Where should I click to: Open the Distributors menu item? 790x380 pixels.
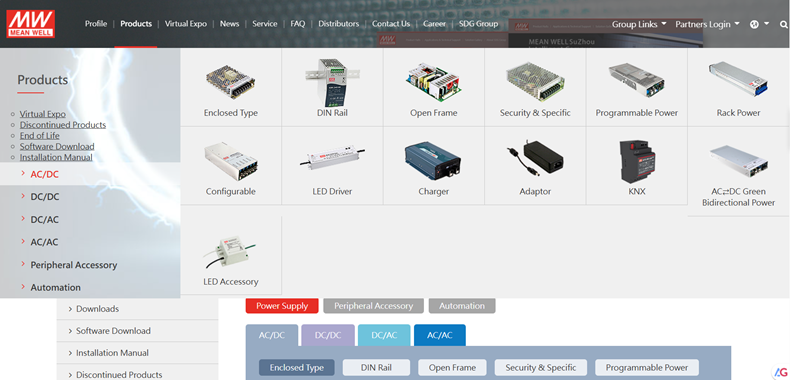(x=339, y=24)
